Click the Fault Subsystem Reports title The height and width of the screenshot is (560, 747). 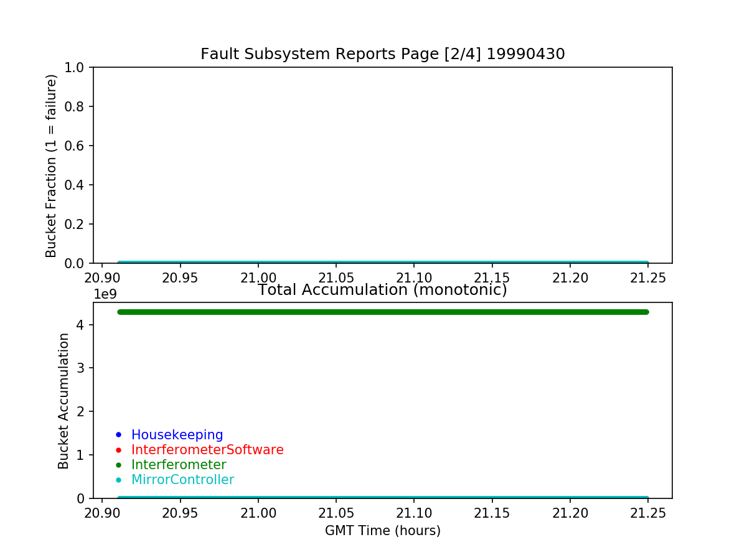pyautogui.click(x=382, y=54)
